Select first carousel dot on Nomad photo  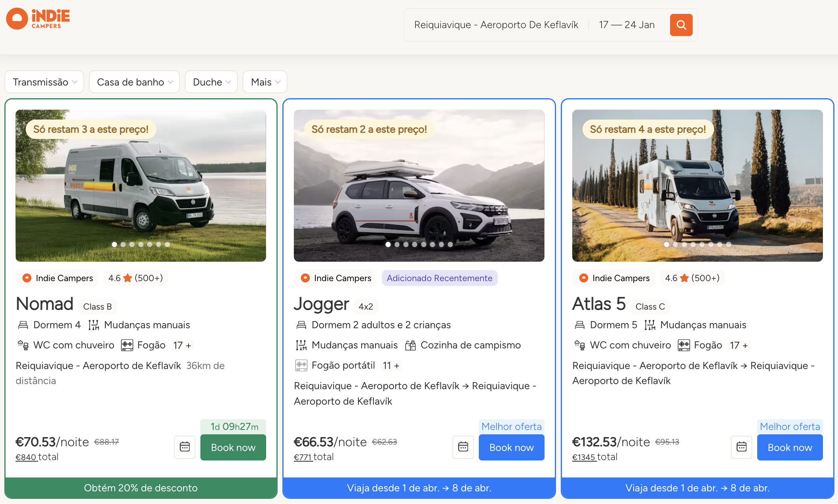pyautogui.click(x=114, y=244)
